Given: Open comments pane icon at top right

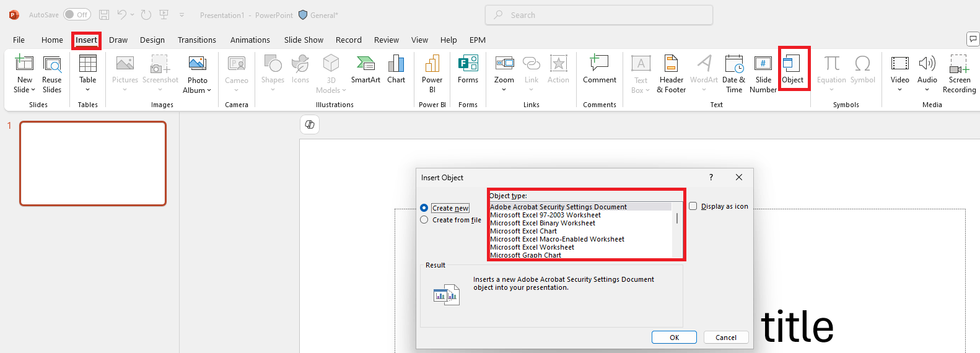Looking at the screenshot, I should (973, 39).
